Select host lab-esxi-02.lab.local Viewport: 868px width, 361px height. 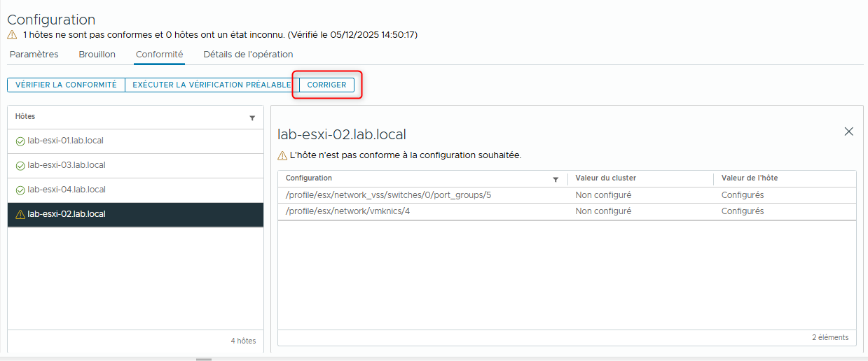135,214
